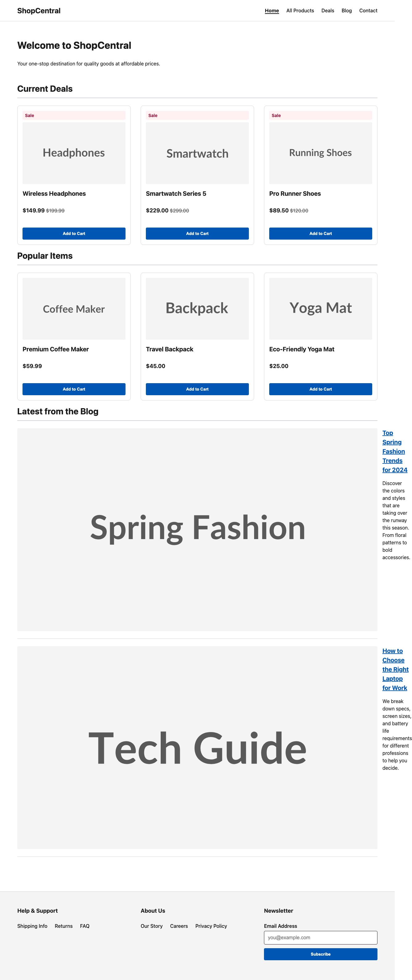The height and width of the screenshot is (980, 412).
Task: Add Eco-Friendly Yoga Mat to cart
Action: point(320,389)
